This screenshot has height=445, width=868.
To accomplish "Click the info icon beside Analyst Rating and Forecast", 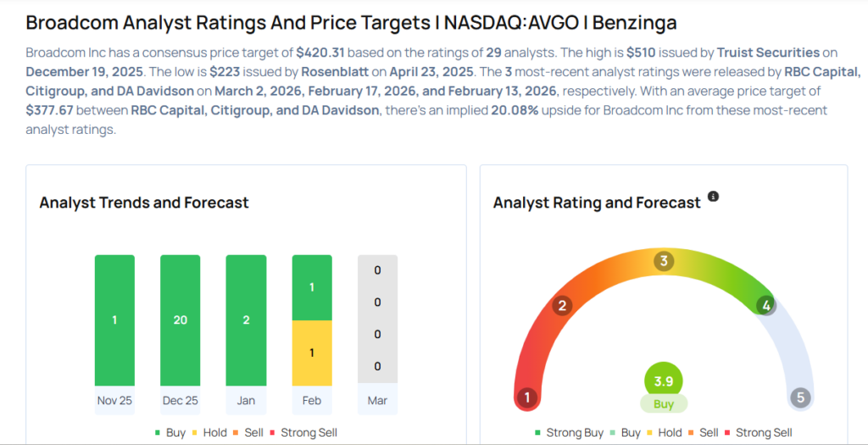I will point(713,197).
